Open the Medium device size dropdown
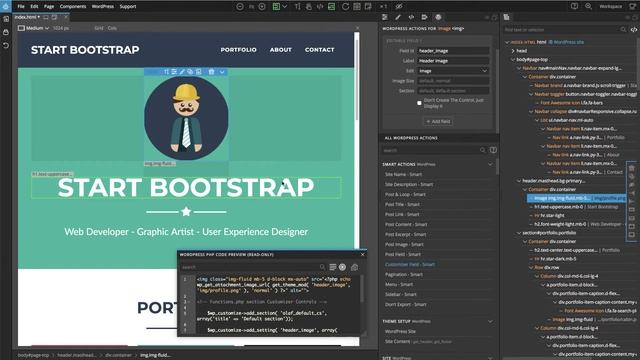This screenshot has height=360, width=640. (x=34, y=28)
